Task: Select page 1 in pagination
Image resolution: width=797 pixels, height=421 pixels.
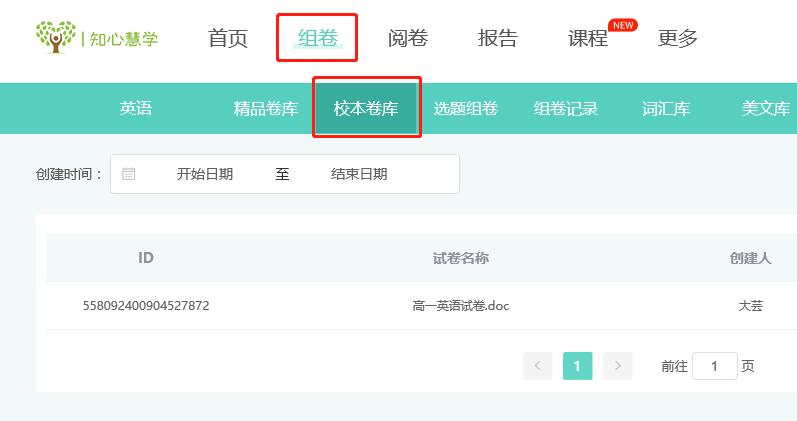Action: [577, 366]
